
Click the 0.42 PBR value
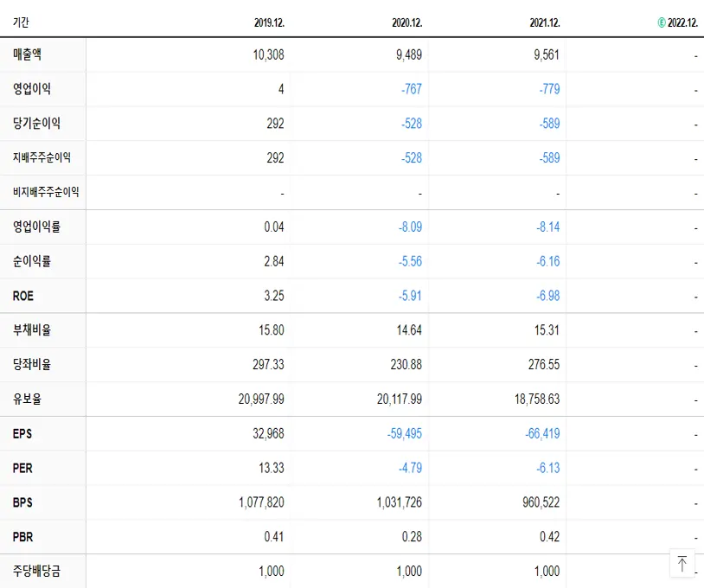[x=549, y=537]
